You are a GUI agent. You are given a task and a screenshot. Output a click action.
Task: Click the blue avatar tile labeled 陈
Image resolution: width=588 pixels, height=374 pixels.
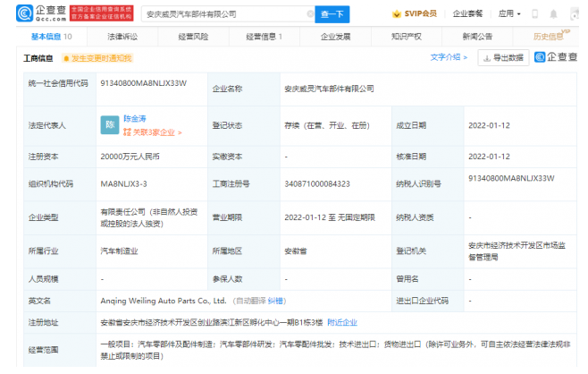110,124
